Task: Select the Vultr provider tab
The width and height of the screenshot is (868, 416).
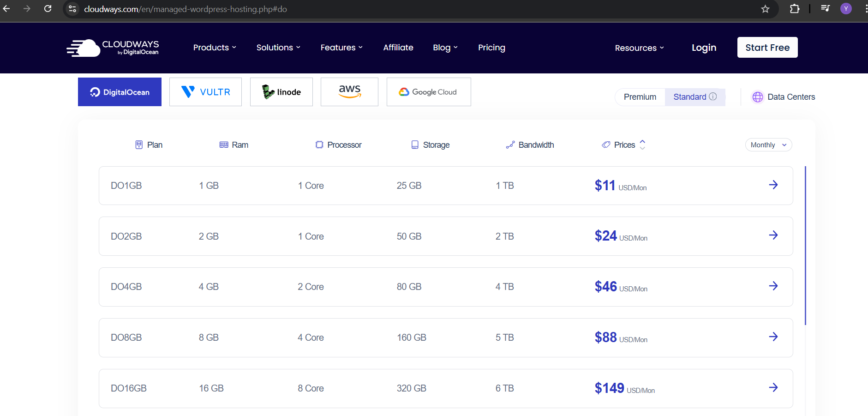Action: pos(205,92)
